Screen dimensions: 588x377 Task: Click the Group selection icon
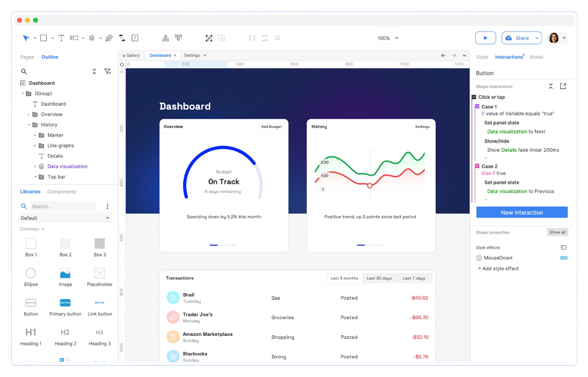point(209,38)
